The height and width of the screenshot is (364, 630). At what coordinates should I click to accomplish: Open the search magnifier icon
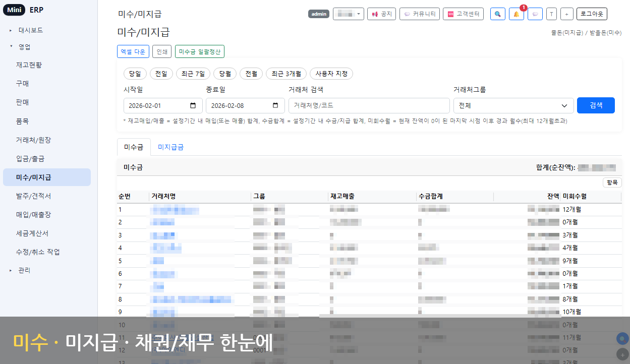pyautogui.click(x=498, y=14)
